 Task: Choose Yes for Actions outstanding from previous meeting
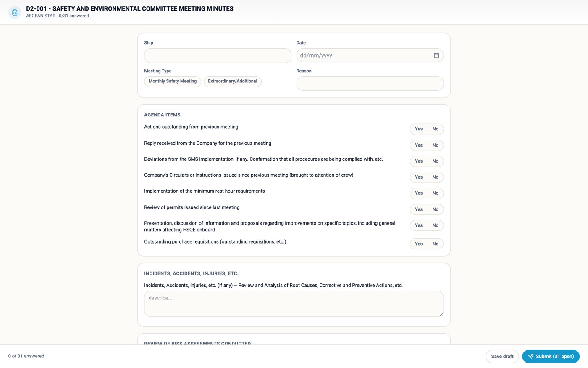click(x=419, y=129)
